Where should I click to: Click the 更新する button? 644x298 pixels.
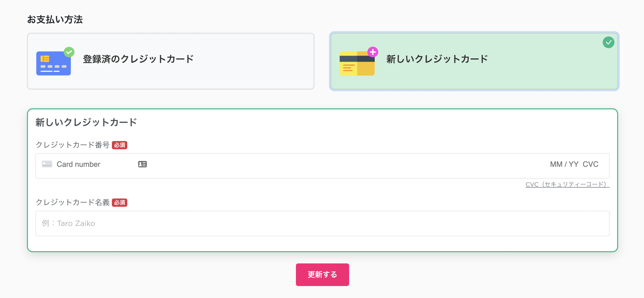coord(322,275)
